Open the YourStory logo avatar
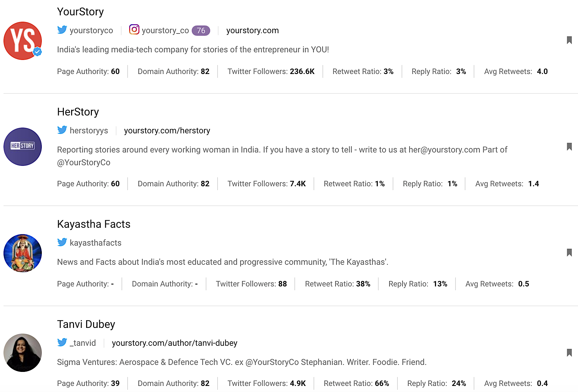Viewport: 578px width, 392px height. (x=23, y=41)
